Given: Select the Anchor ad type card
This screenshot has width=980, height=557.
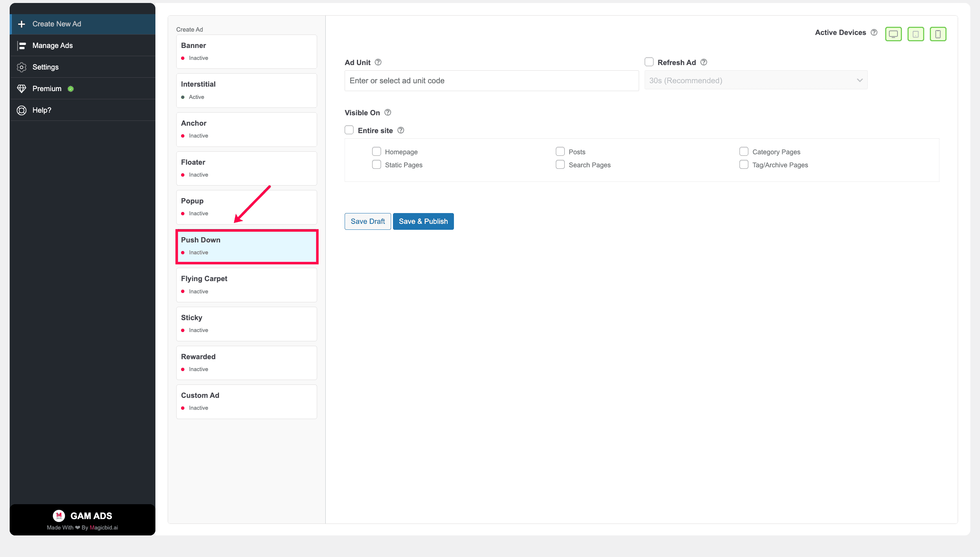Looking at the screenshot, I should coord(246,129).
